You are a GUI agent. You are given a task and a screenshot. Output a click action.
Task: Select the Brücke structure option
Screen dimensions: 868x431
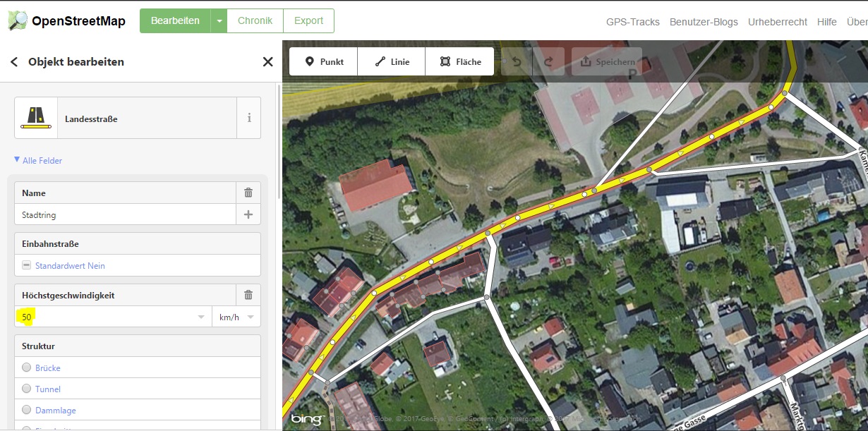point(27,368)
